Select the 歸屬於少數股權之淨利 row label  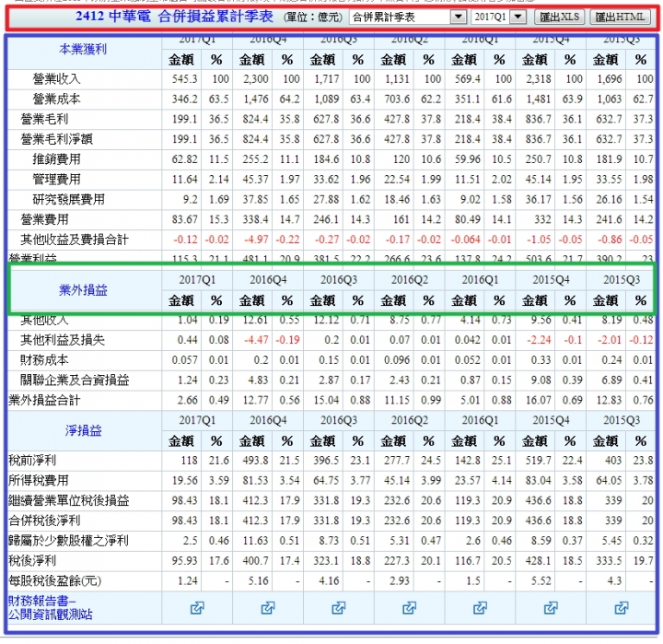click(68, 541)
